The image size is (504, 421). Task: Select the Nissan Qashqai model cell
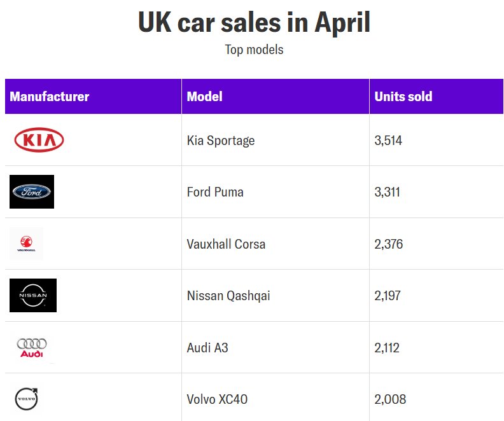[228, 296]
